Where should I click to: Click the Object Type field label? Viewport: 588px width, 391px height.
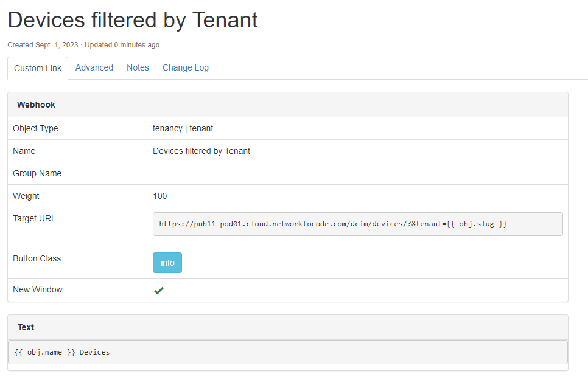click(35, 128)
